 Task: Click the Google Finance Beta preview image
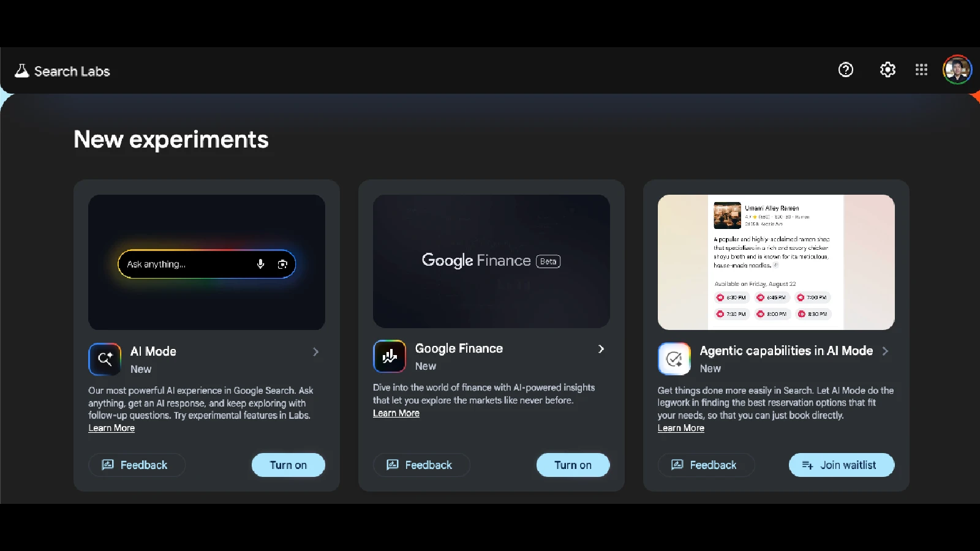491,261
